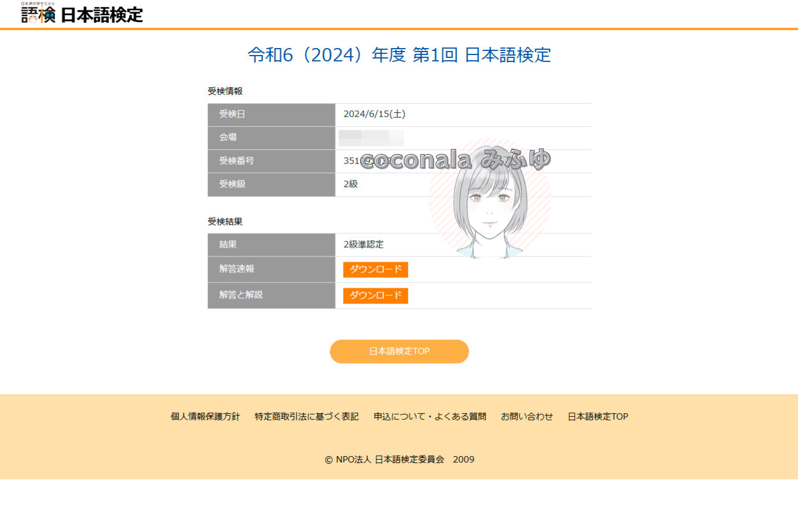Image resolution: width=798 pixels, height=532 pixels.
Task: Click the 受検番号 row label
Action: (x=272, y=161)
